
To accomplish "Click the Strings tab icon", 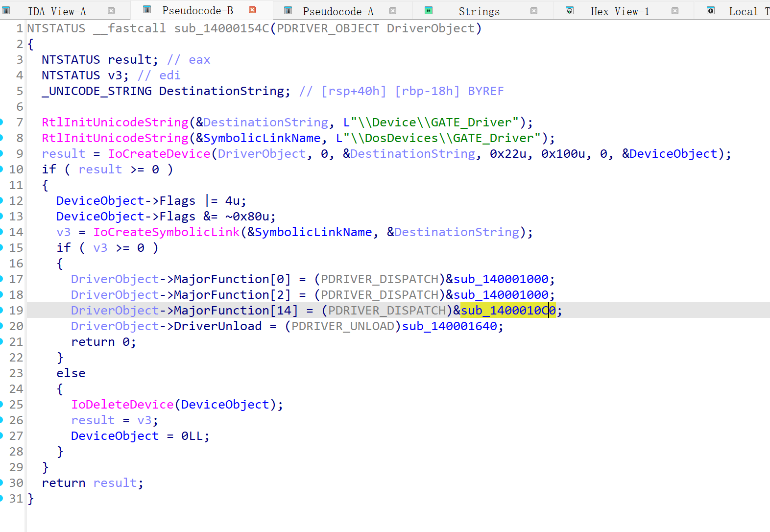I will [429, 11].
